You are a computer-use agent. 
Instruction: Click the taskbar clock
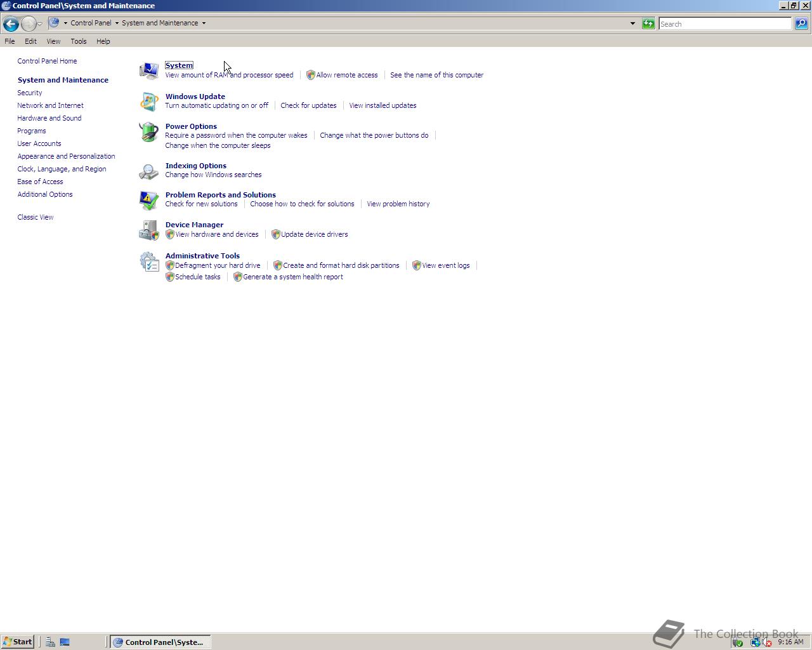click(790, 642)
